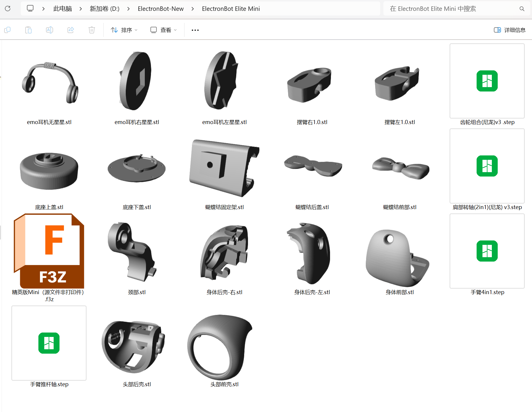Select the 身体后壳-左.stl thumbnail
Image resolution: width=532 pixels, height=412 pixels.
pos(309,253)
